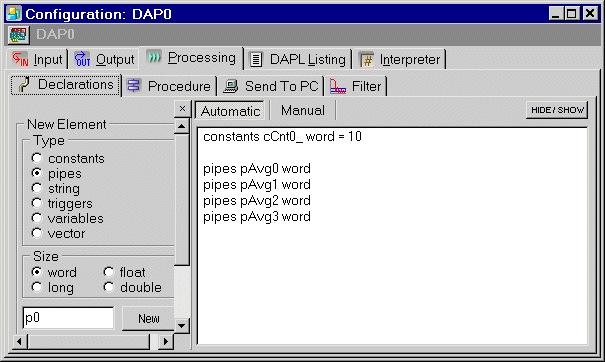Open the Declarations tab

66,85
